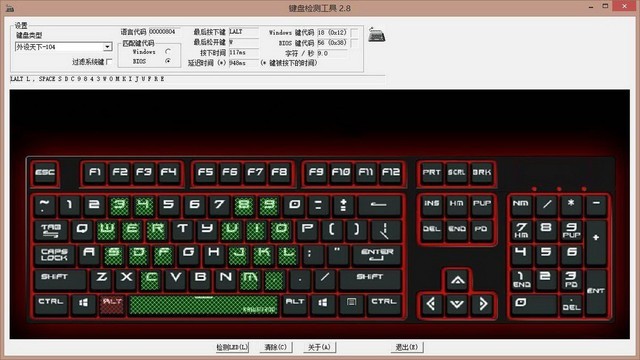Viewport: 640px width, 360px height.
Task: Enable the 过滤系统键 checkbox
Action: click(x=109, y=62)
